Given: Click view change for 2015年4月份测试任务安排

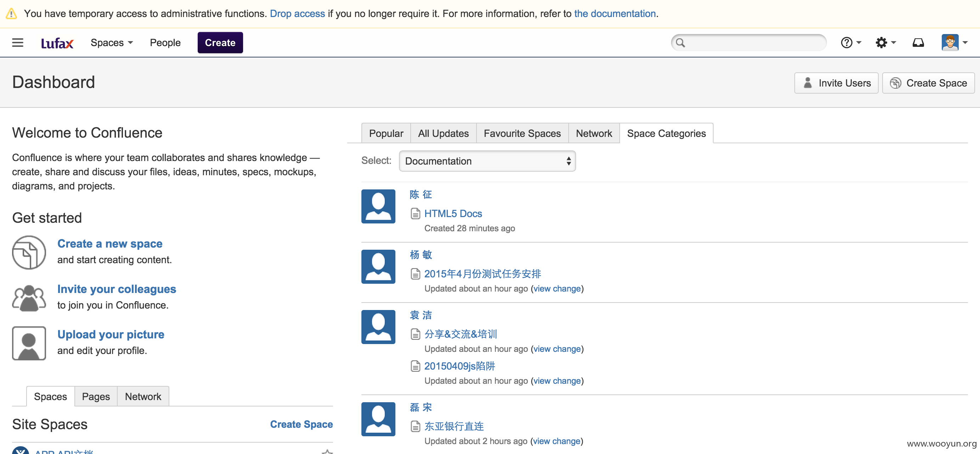Looking at the screenshot, I should (557, 289).
